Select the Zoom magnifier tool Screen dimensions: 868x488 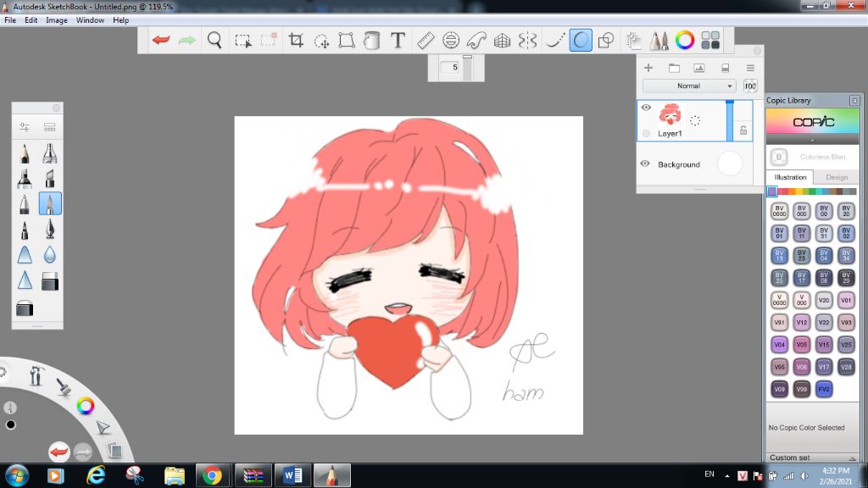click(214, 40)
